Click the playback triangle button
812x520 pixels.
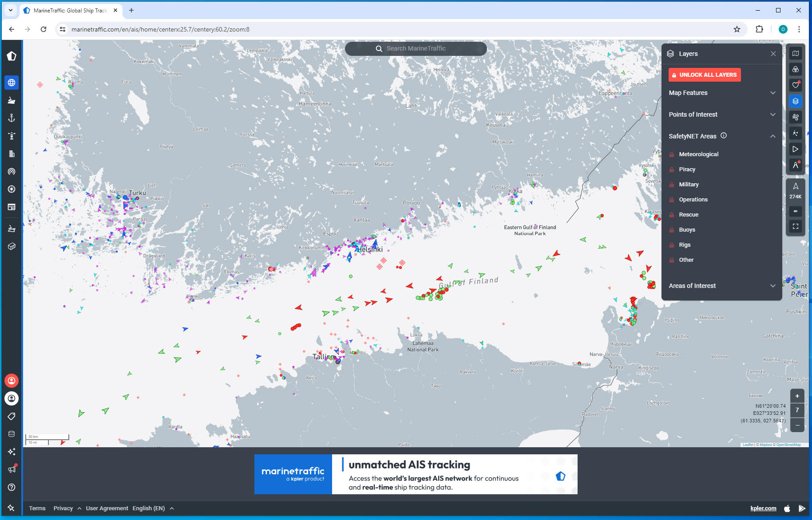tap(795, 149)
